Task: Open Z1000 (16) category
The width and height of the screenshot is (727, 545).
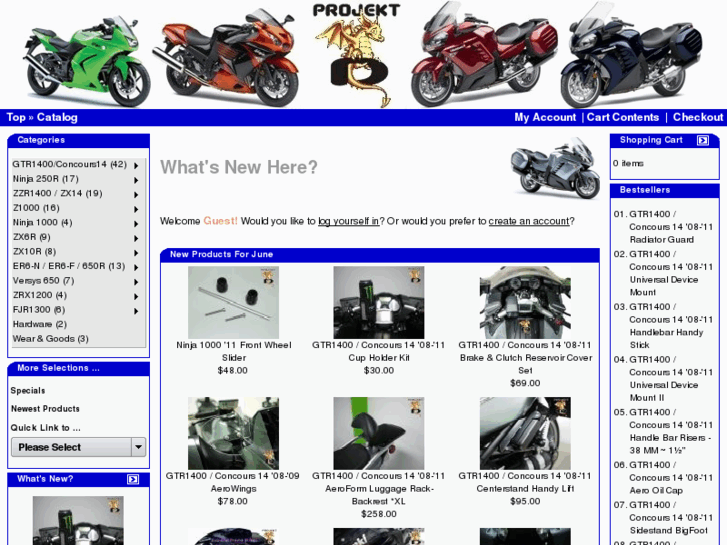Action: click(36, 208)
